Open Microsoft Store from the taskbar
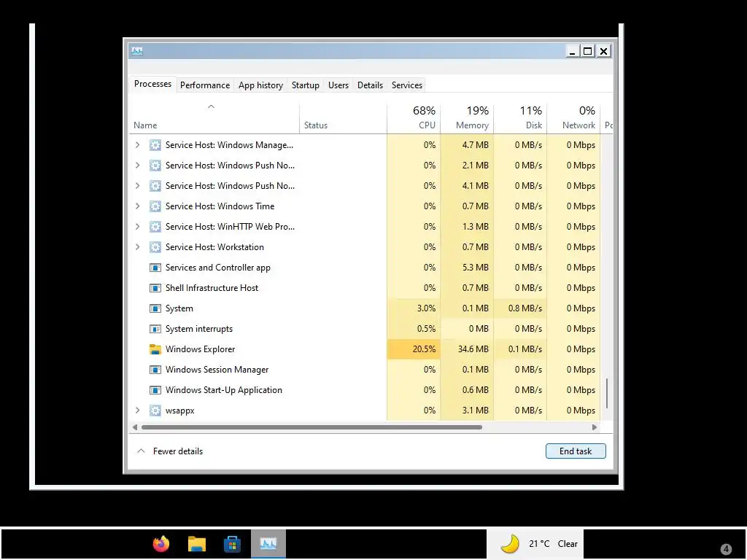Viewport: 747px width, 560px height. click(x=232, y=543)
